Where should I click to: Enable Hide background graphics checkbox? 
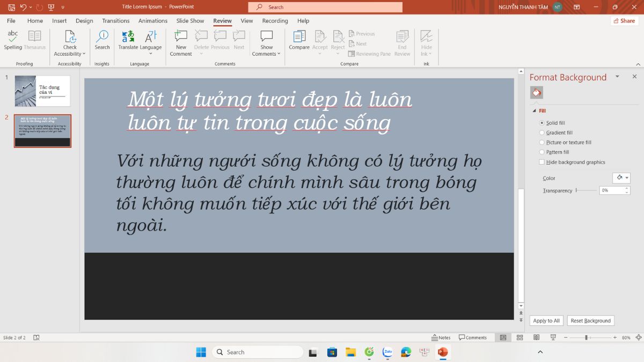click(x=541, y=162)
